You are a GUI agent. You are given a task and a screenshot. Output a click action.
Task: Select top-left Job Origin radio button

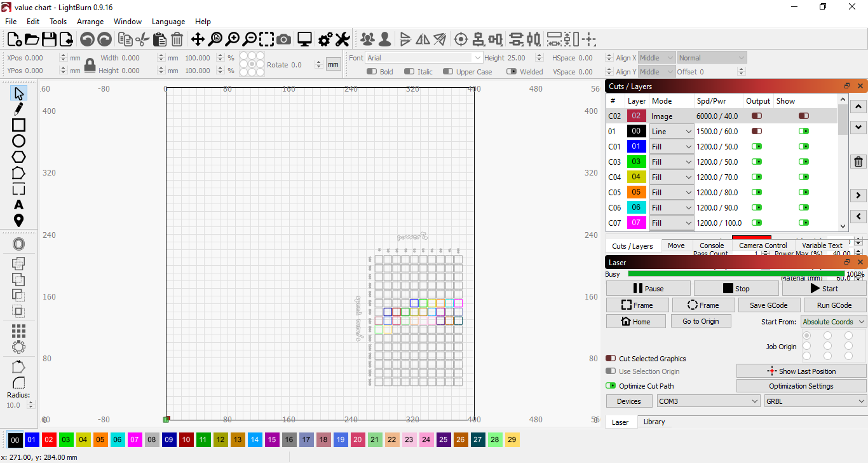point(807,335)
